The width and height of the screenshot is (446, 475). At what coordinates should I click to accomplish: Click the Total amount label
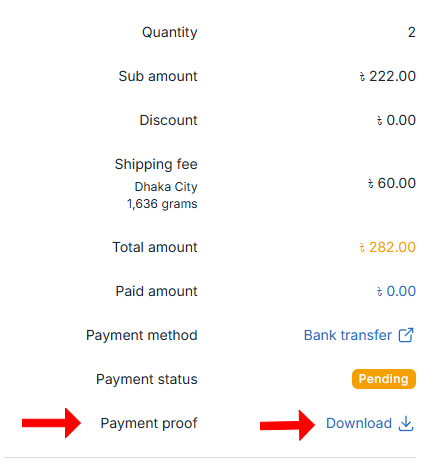[155, 247]
